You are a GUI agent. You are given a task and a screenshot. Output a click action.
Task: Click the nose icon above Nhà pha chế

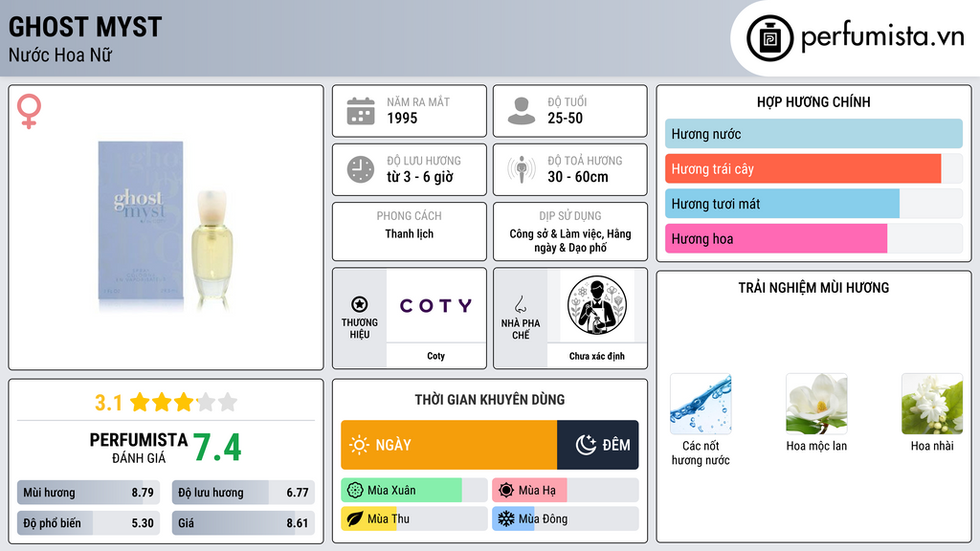pos(520,304)
